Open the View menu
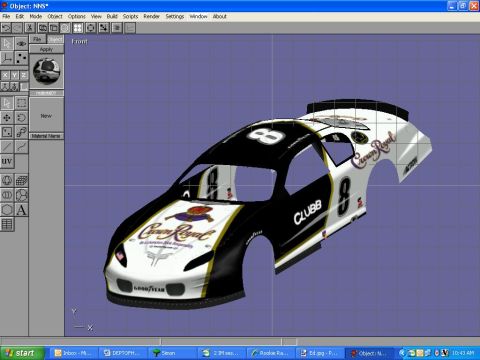Viewport: 480px width, 360px height. [96, 16]
